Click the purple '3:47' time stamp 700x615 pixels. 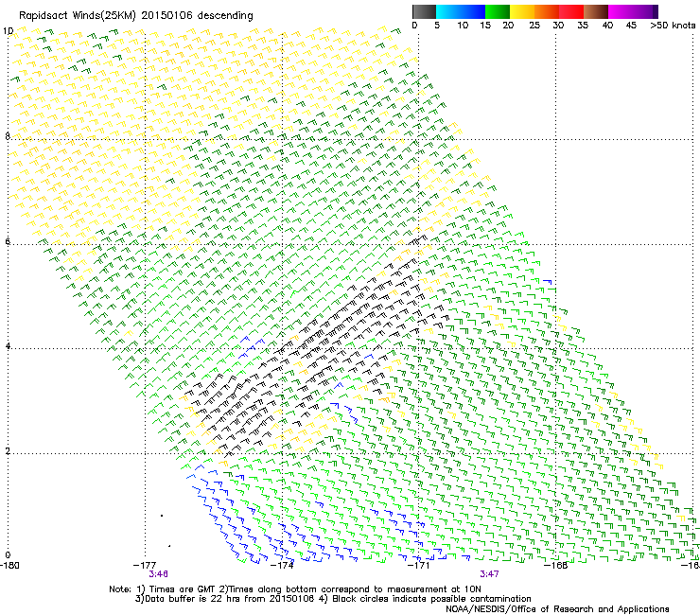pyautogui.click(x=490, y=574)
